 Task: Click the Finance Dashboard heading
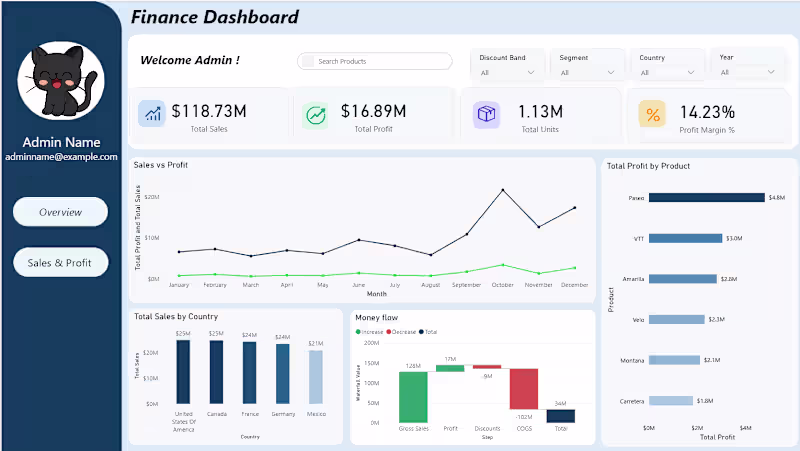(215, 17)
